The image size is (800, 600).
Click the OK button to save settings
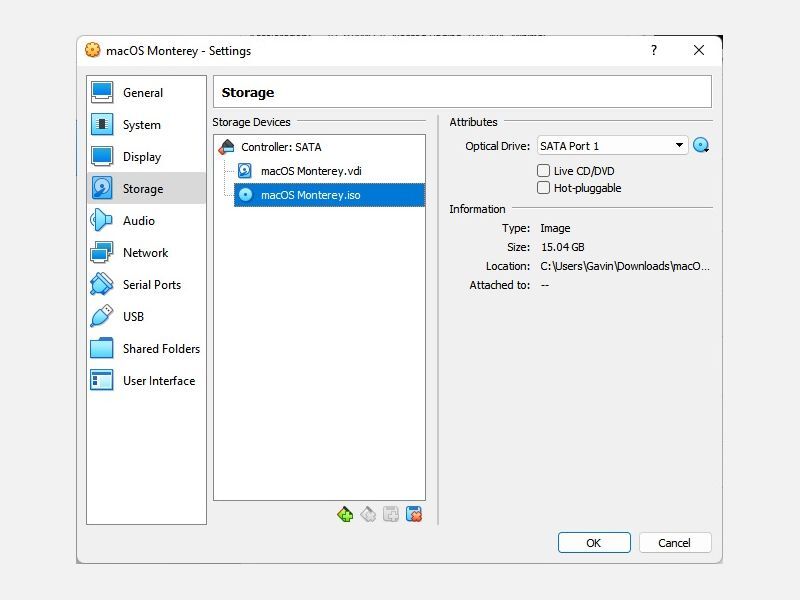pyautogui.click(x=595, y=542)
